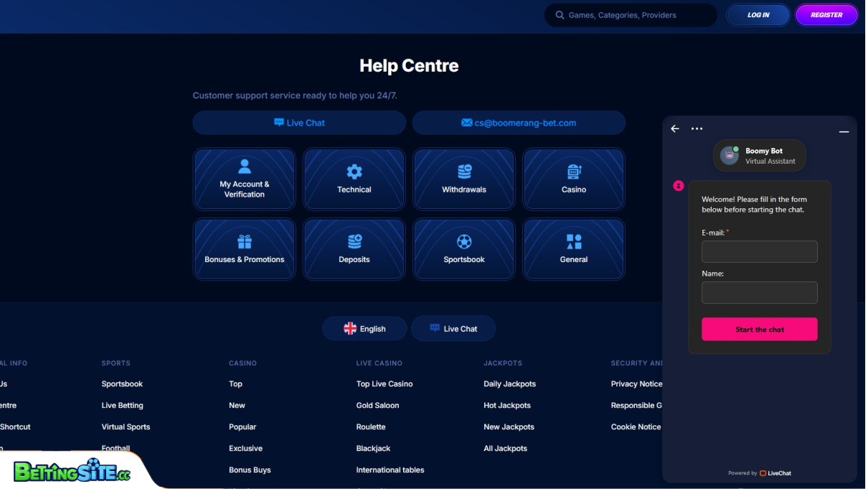This screenshot has width=868, height=489.
Task: Click the E-mail input field in chat
Action: tap(759, 252)
